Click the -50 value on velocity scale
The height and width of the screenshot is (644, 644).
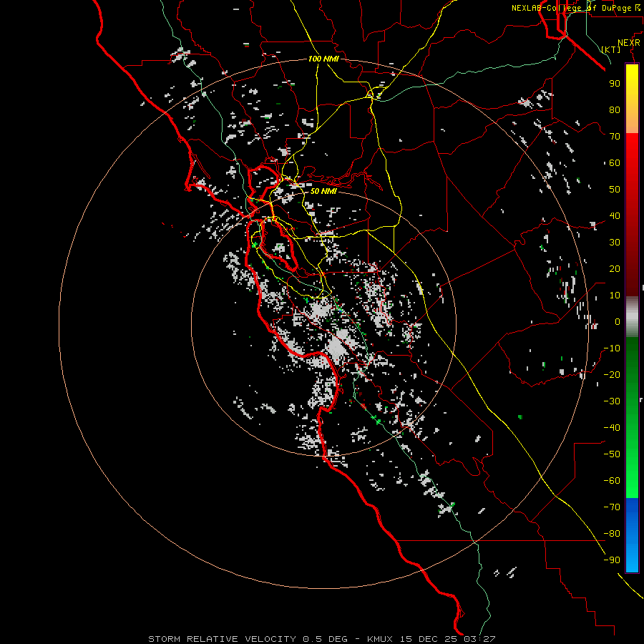pyautogui.click(x=612, y=454)
